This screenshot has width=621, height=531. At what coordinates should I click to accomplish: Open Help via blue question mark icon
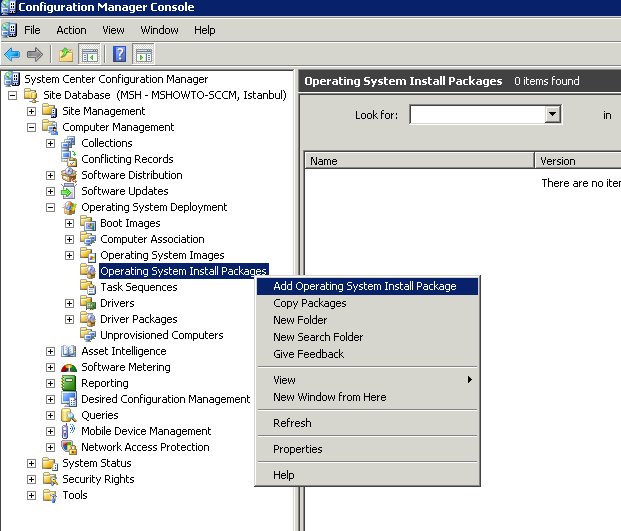pyautogui.click(x=119, y=54)
